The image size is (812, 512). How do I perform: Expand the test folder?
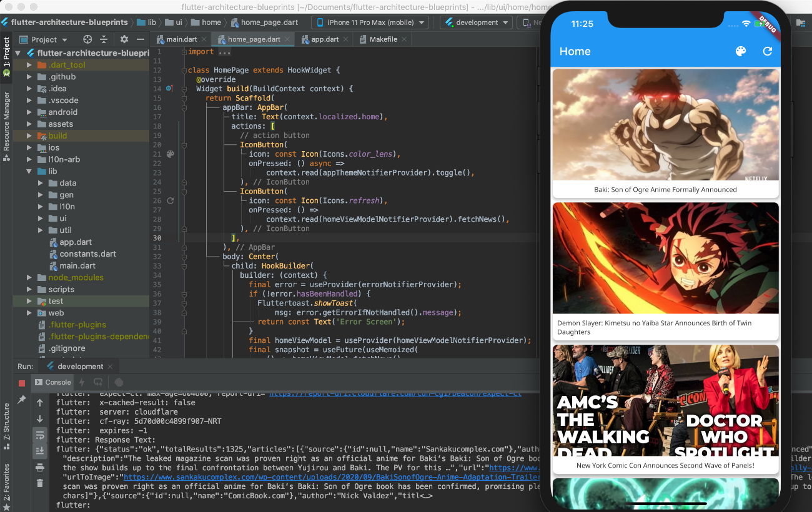point(29,301)
